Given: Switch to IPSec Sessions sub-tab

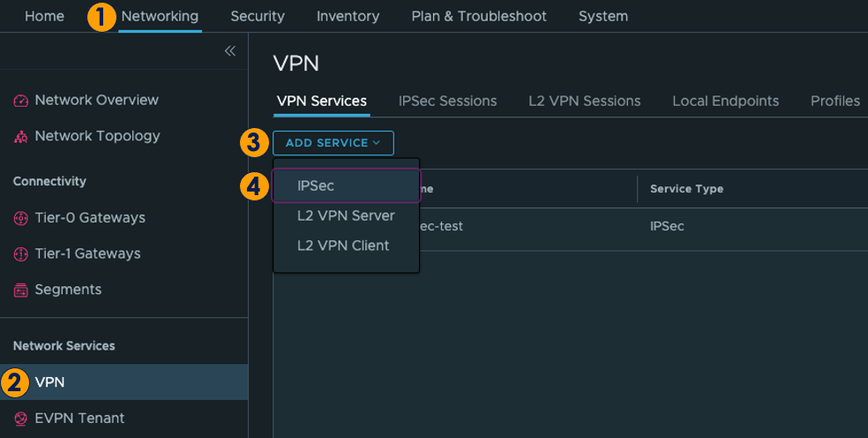Looking at the screenshot, I should (x=447, y=101).
